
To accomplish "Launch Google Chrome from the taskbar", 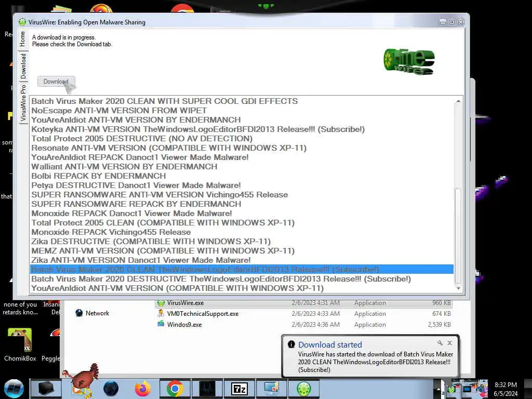I will 175,389.
